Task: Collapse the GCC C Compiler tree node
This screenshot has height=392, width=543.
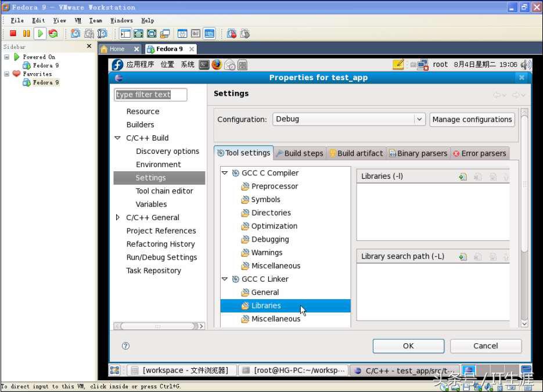Action: (225, 173)
